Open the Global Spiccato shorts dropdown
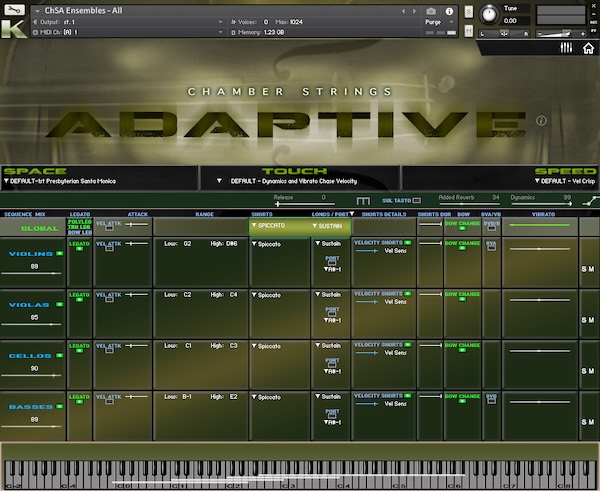600x491 pixels. click(x=268, y=226)
